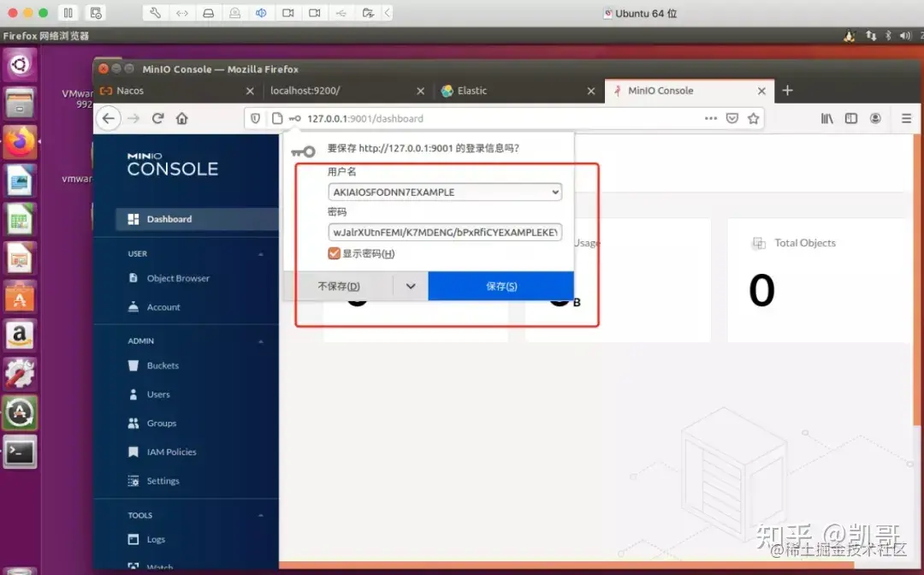This screenshot has height=575, width=924.
Task: Click the VMware wrench settings icon
Action: pyautogui.click(x=156, y=13)
